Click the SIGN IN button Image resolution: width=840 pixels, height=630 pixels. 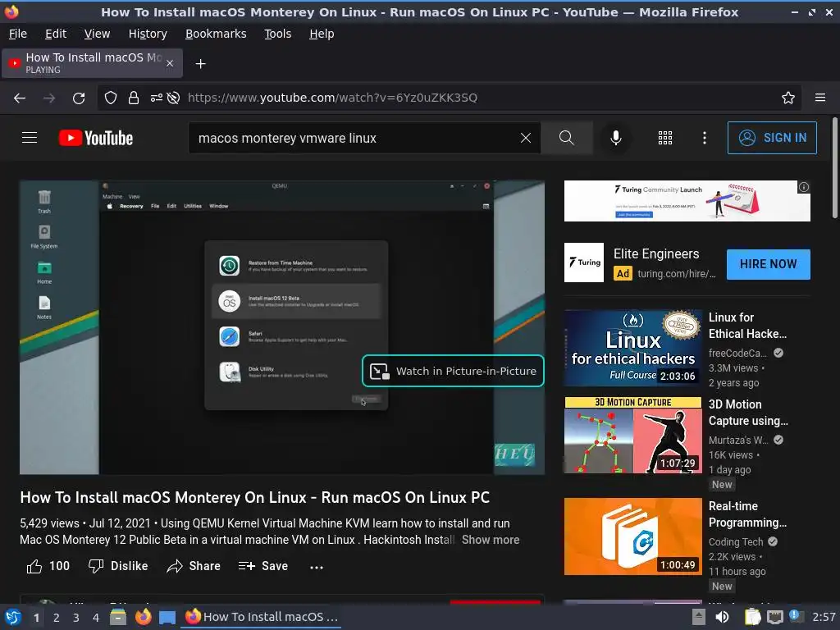772,138
